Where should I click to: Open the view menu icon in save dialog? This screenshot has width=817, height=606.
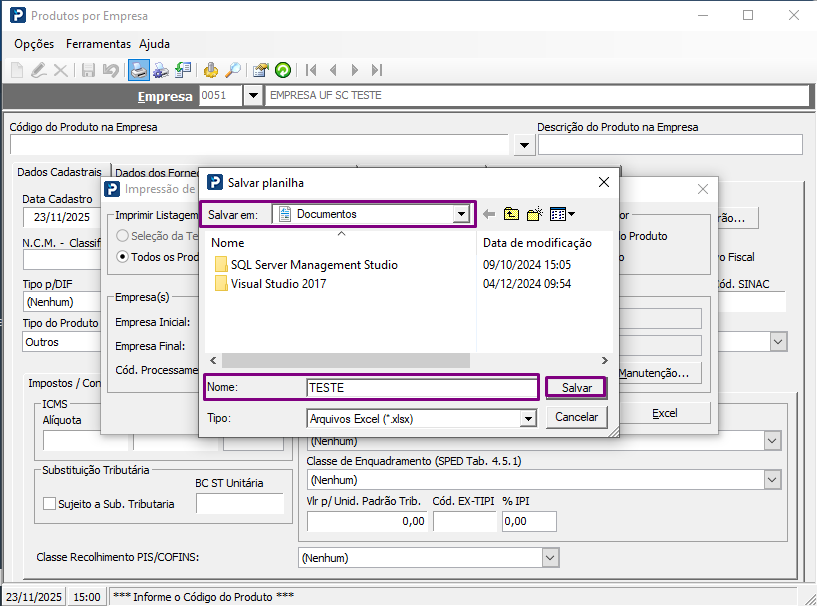click(x=562, y=214)
